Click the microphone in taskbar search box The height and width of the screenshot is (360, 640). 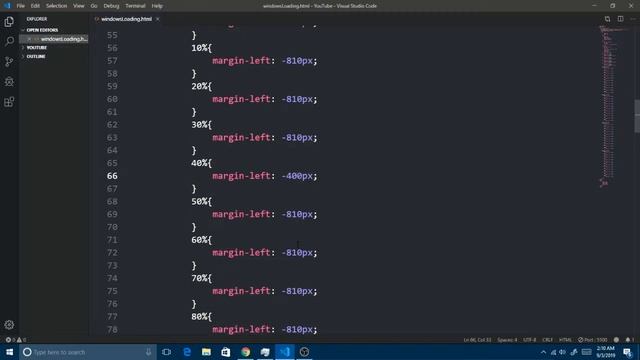tap(149, 352)
